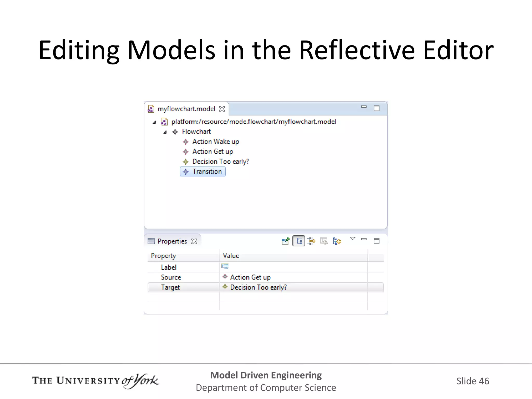Maximize the Properties view
This screenshot has height=399, width=532.
(x=376, y=241)
